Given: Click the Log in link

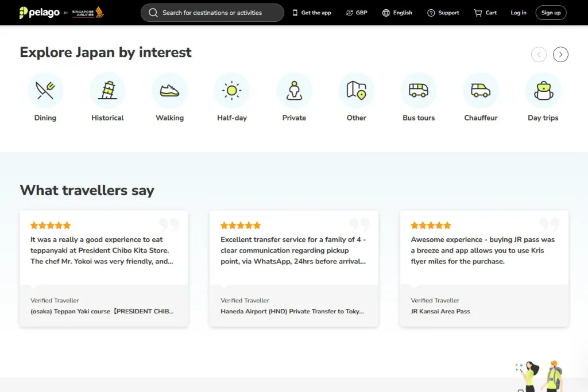Looking at the screenshot, I should point(518,13).
